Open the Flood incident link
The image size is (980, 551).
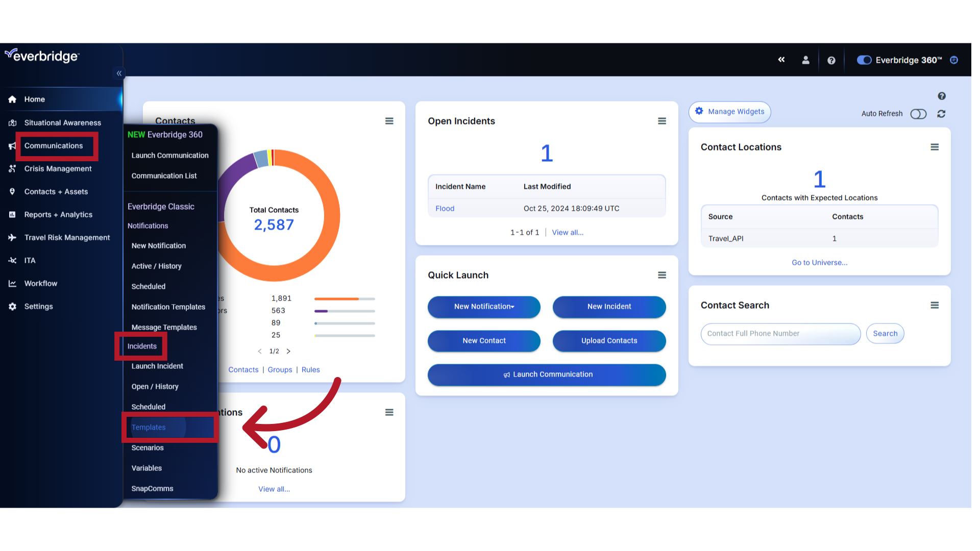[445, 209]
